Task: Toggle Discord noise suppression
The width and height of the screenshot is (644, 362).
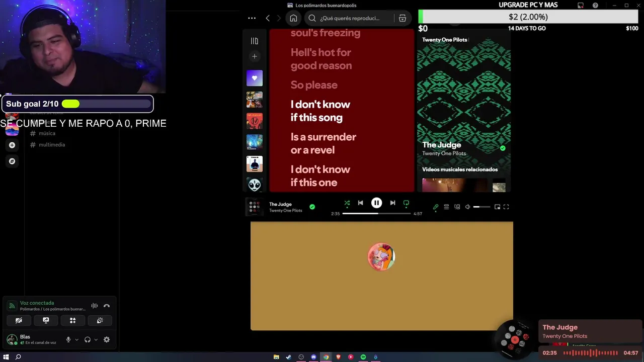Action: 94,306
